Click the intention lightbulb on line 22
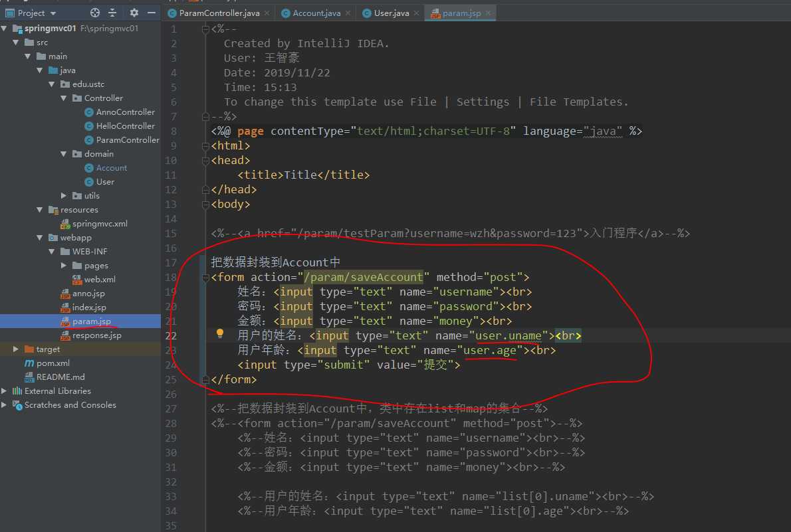 click(x=220, y=333)
